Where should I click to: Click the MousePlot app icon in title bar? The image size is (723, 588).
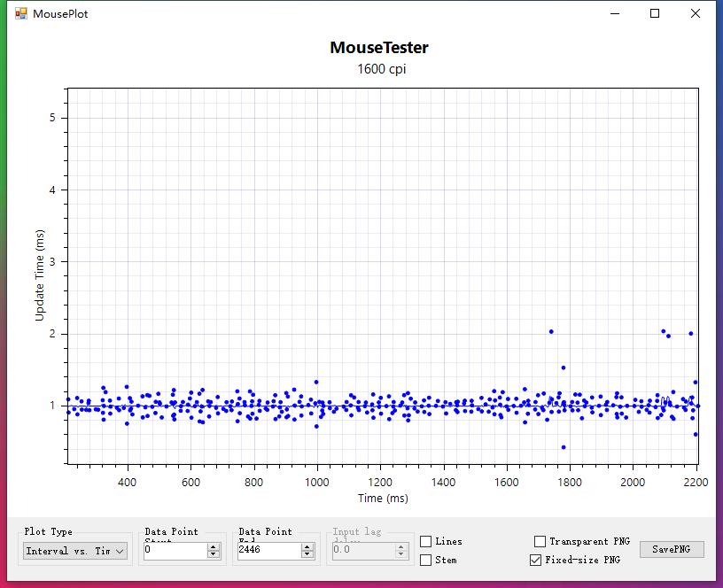pyautogui.click(x=21, y=13)
